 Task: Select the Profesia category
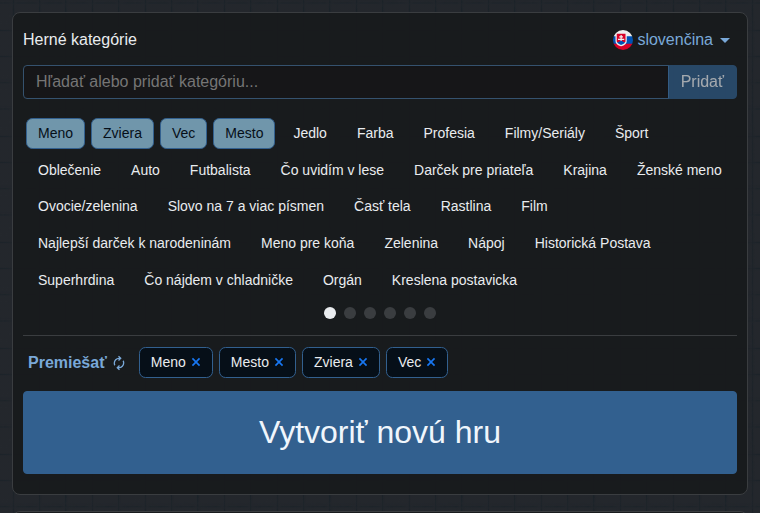click(449, 133)
